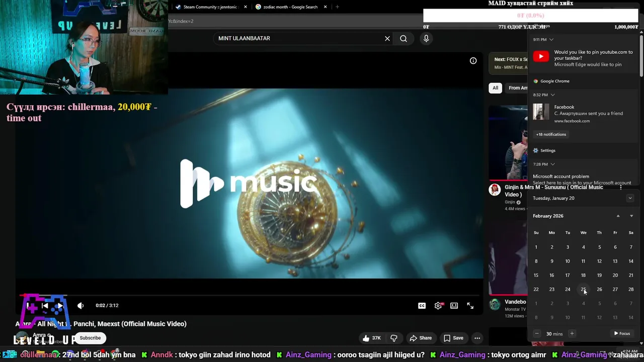Click the February 2026 month header
Image resolution: width=644 pixels, height=362 pixels.
click(548, 216)
